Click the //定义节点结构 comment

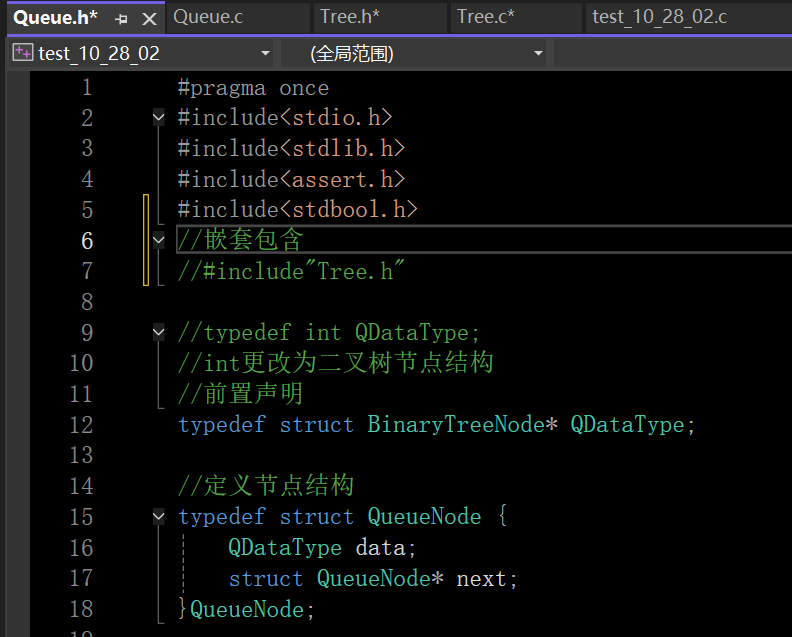266,485
